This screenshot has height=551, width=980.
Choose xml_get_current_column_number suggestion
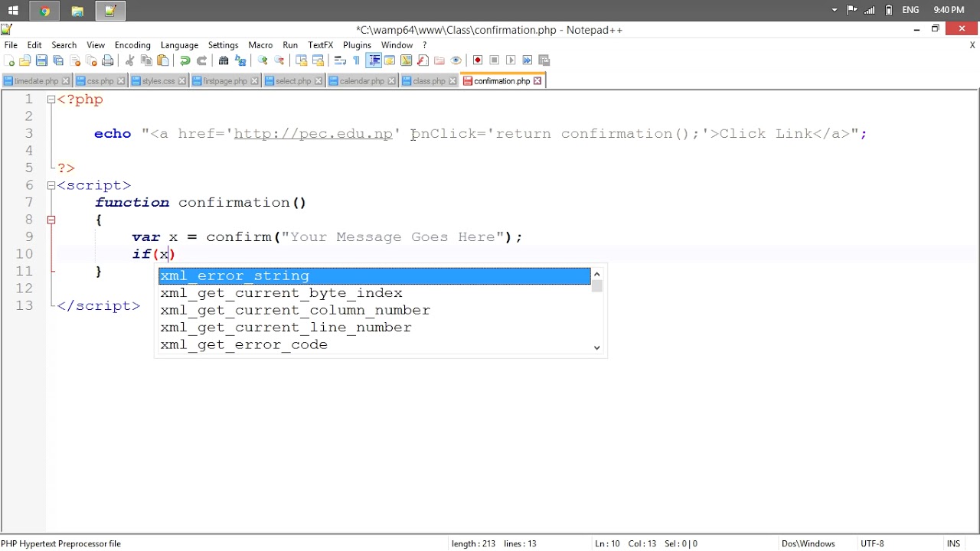374,310
